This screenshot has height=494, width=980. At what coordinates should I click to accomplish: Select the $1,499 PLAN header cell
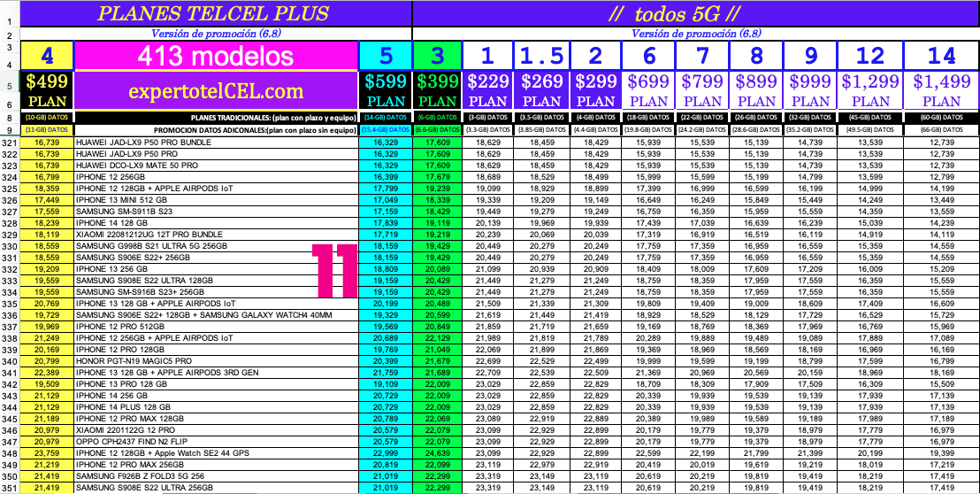pyautogui.click(x=942, y=91)
